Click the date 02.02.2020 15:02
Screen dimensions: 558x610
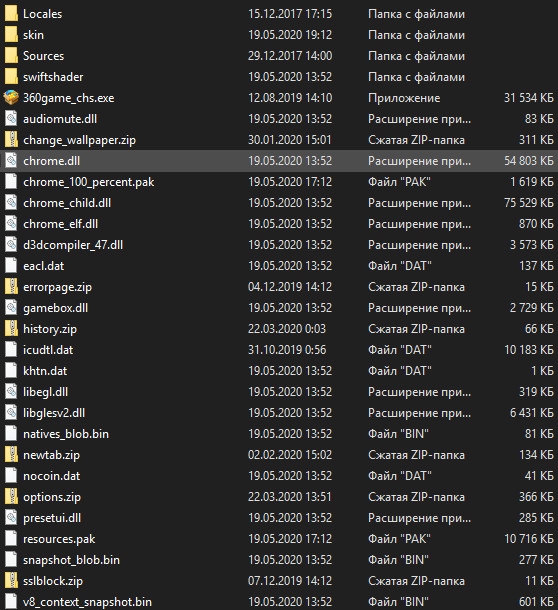pyautogui.click(x=290, y=455)
